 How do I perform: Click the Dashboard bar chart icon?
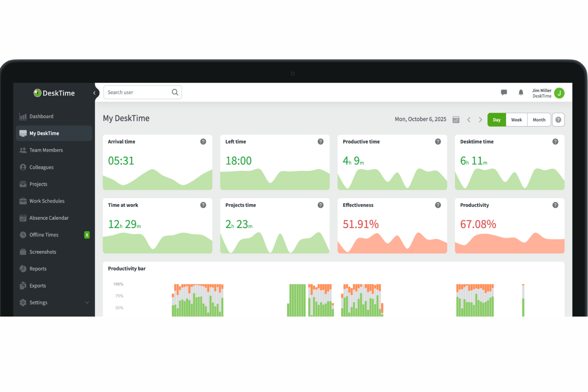coord(23,116)
